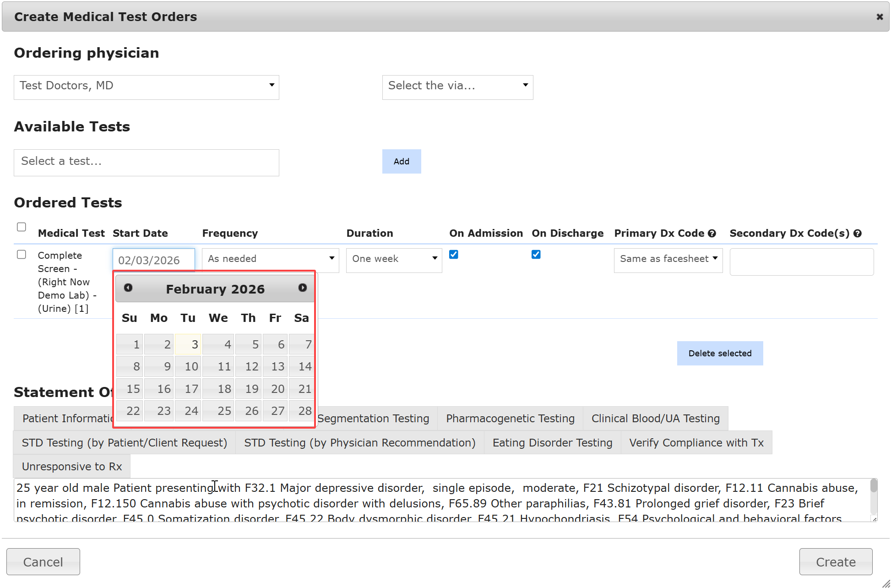Pick February 18 in the calendar

(219, 389)
